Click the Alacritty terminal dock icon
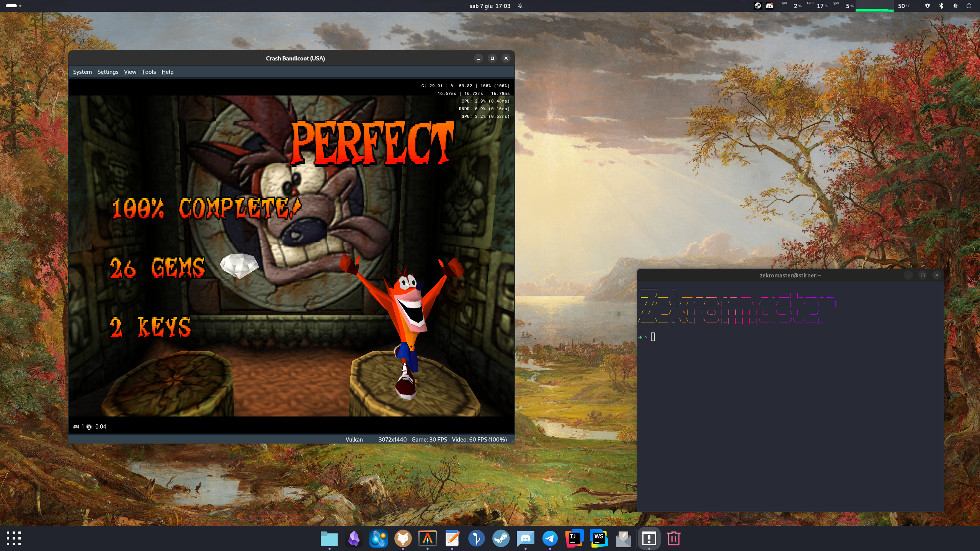This screenshot has height=551, width=980. pos(427,538)
